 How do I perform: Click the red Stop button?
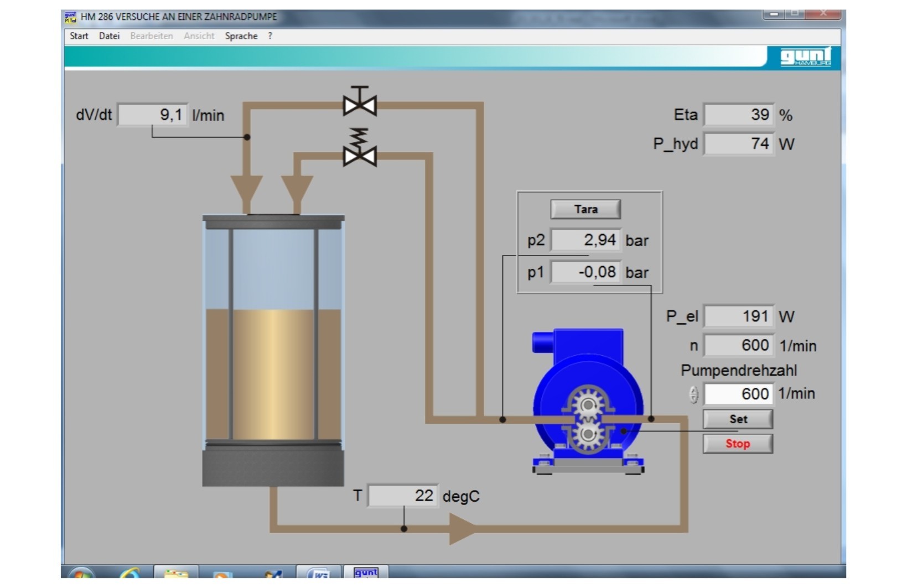[x=738, y=444]
